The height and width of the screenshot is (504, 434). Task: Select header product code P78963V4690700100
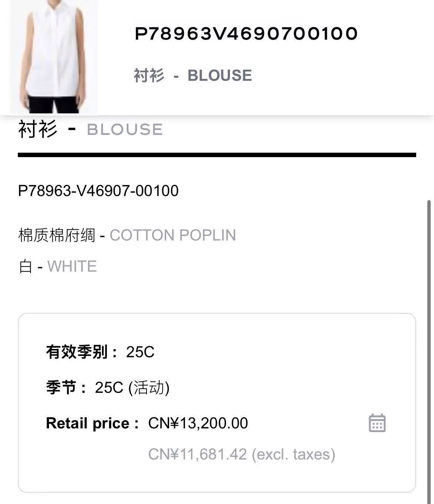coord(246,33)
